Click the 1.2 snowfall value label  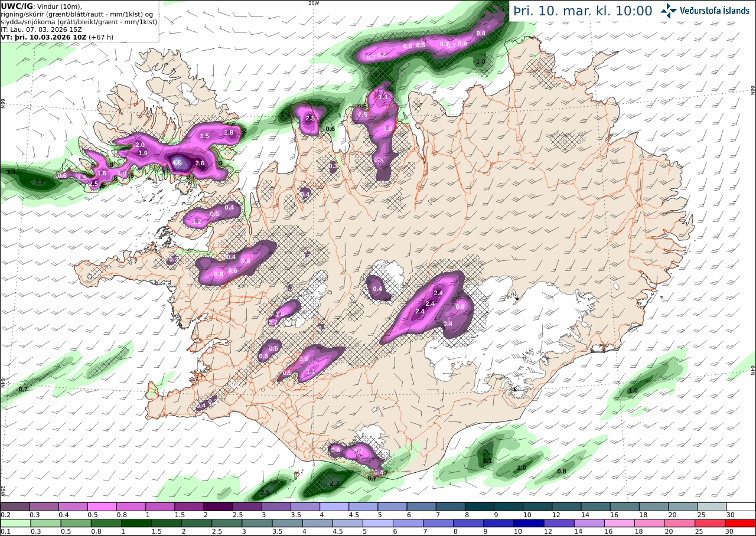click(x=197, y=221)
